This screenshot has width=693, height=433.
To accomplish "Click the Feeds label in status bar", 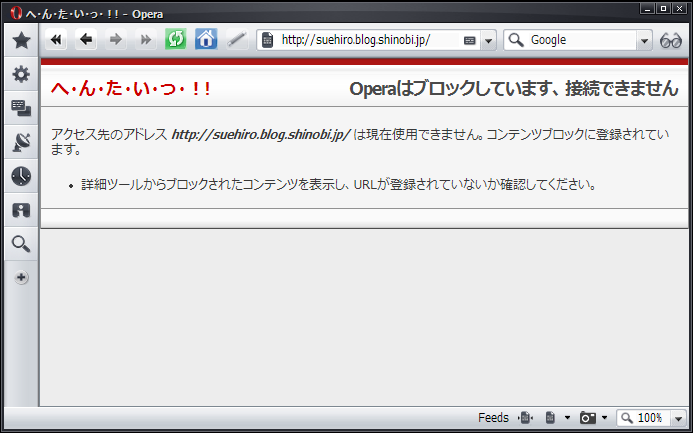I will pyautogui.click(x=493, y=418).
